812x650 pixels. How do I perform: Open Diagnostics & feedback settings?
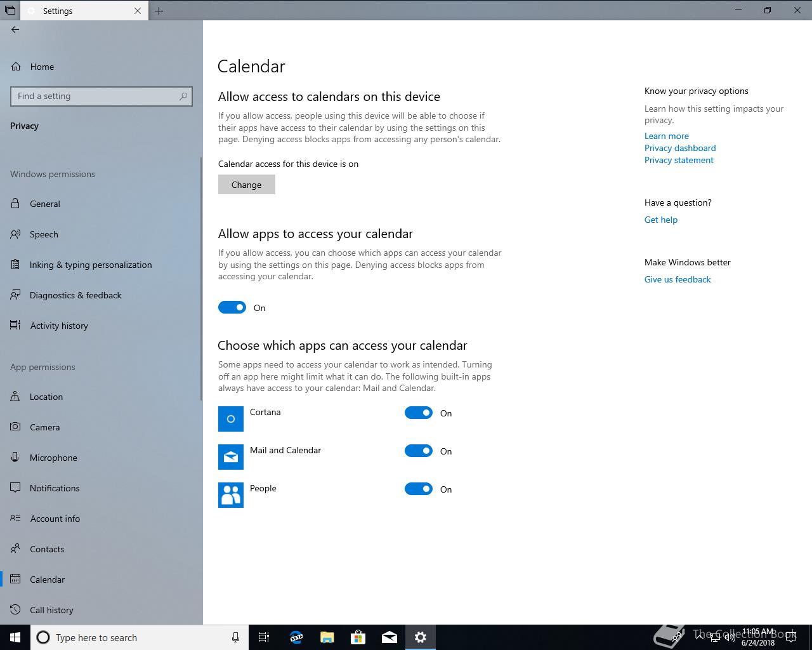(x=101, y=295)
